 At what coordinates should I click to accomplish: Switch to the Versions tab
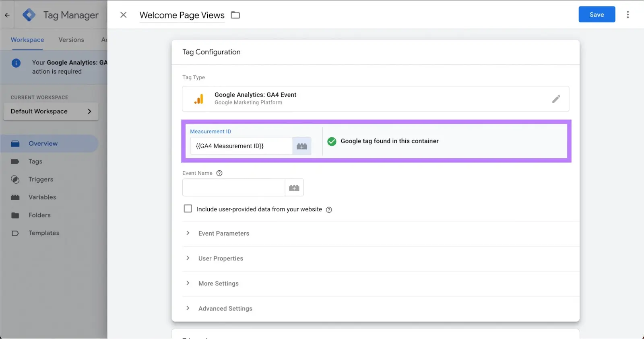71,40
